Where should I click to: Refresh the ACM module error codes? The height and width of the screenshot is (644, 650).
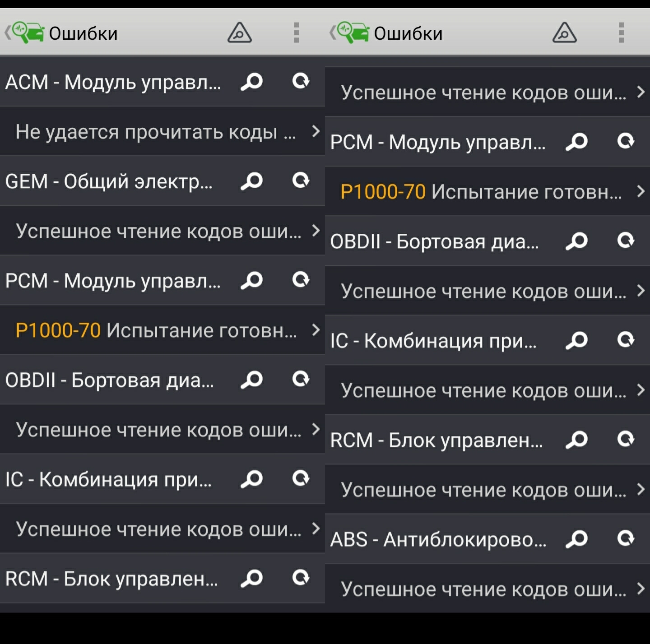point(301,81)
